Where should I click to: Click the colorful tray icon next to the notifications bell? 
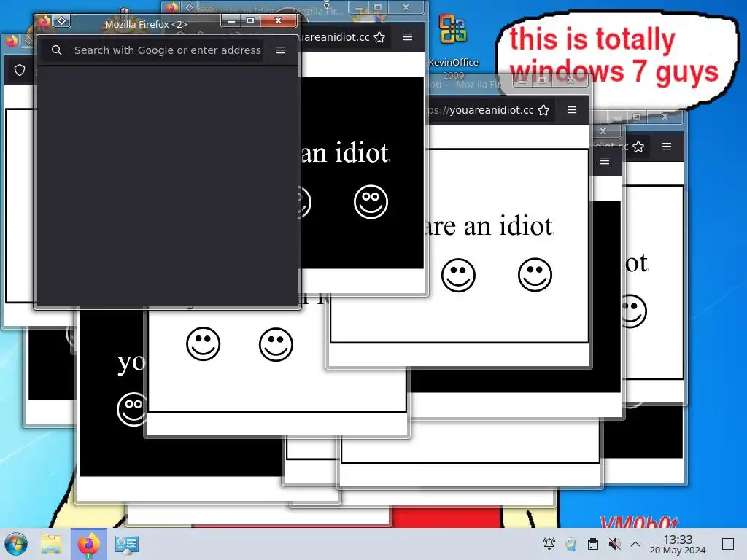(x=570, y=543)
